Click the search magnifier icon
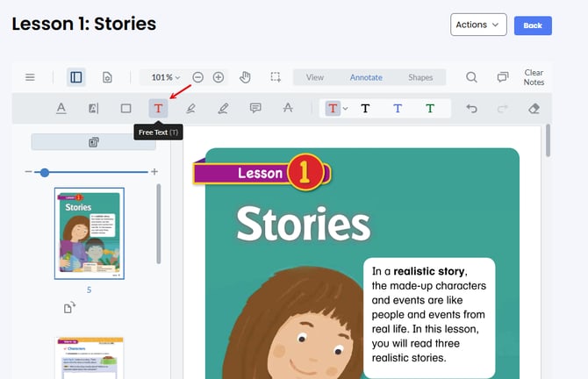The height and width of the screenshot is (379, 588). click(471, 77)
